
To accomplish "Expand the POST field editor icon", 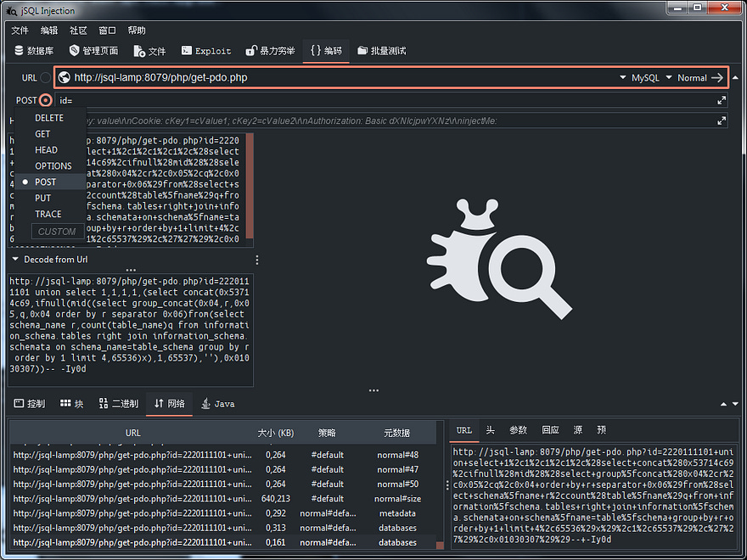I will click(722, 100).
